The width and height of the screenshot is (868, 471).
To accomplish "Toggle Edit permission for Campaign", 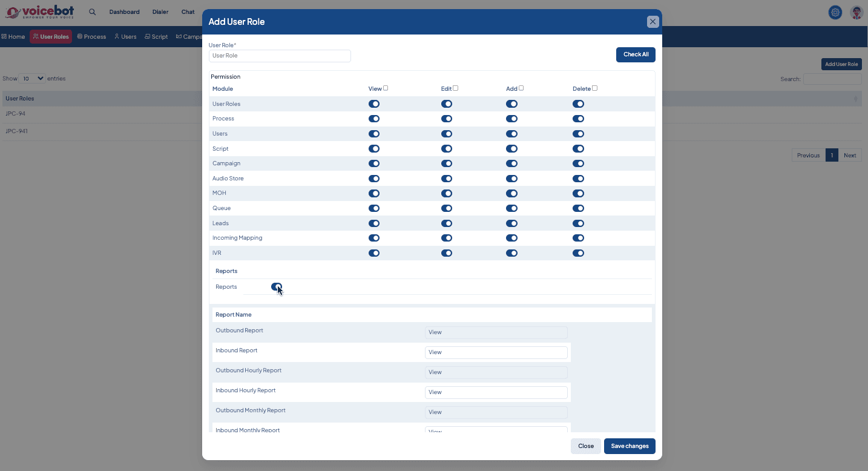I will click(447, 163).
